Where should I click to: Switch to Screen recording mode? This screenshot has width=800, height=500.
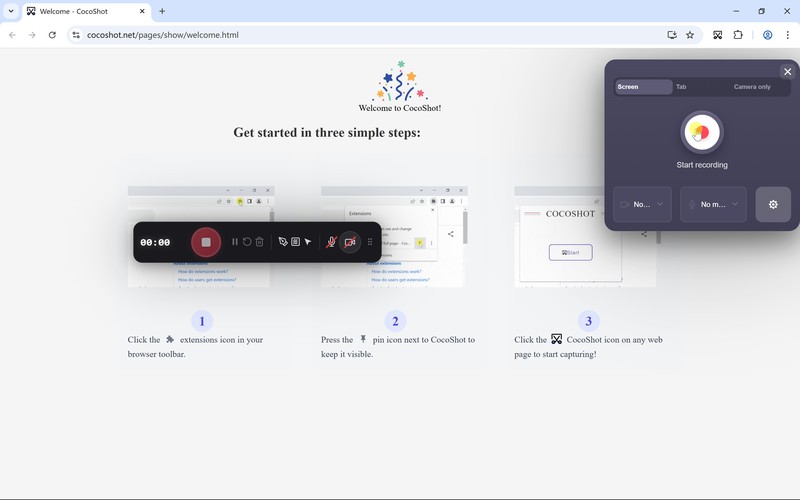pyautogui.click(x=642, y=87)
